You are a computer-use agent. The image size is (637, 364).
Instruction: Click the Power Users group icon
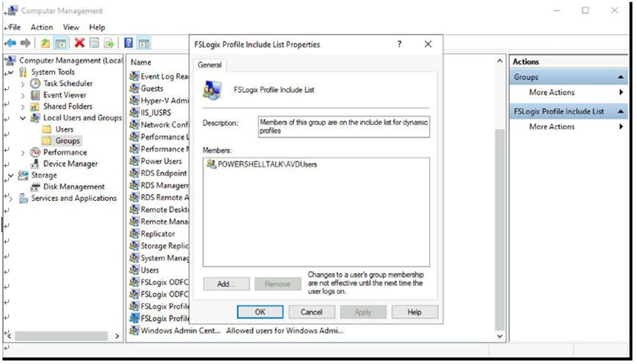[134, 161]
